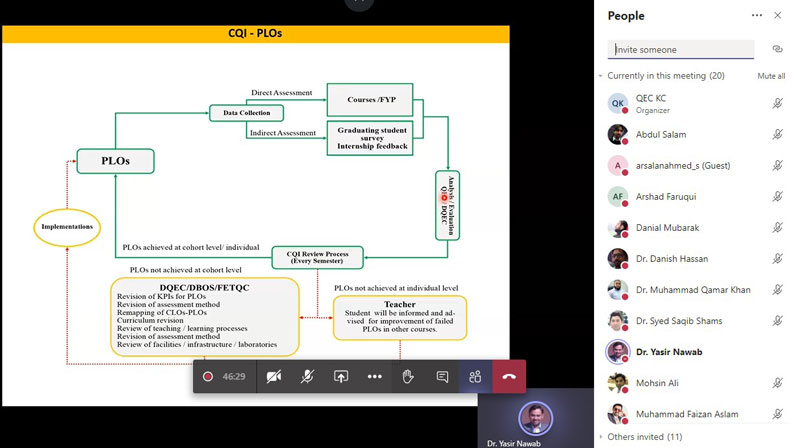This screenshot has height=448, width=800.
Task: Hang up the call with red button
Action: [509, 377]
